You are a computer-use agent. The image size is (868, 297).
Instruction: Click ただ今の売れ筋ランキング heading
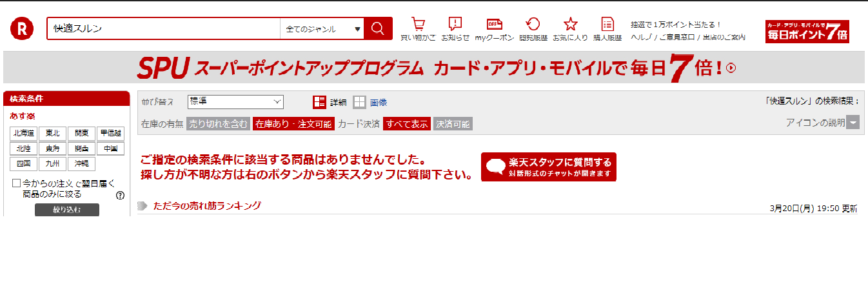(207, 206)
